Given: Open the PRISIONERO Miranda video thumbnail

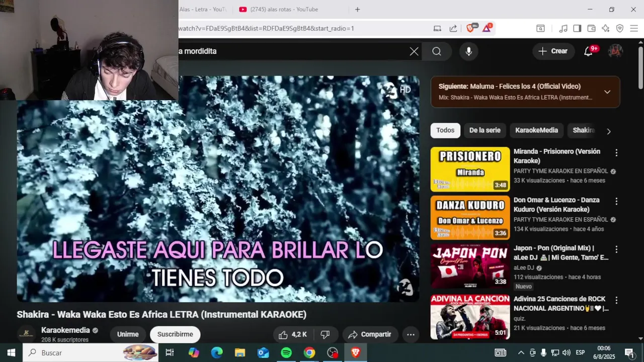Looking at the screenshot, I should coord(470,169).
